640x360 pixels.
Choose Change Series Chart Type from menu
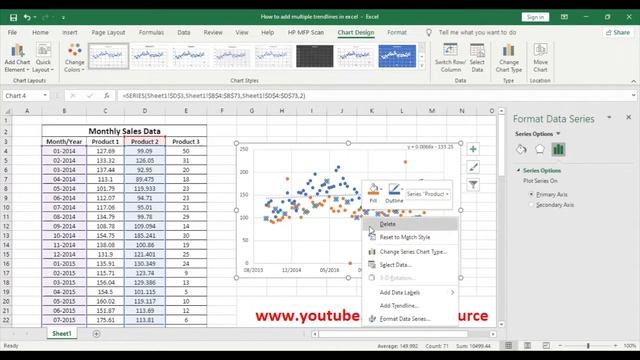pyautogui.click(x=410, y=252)
